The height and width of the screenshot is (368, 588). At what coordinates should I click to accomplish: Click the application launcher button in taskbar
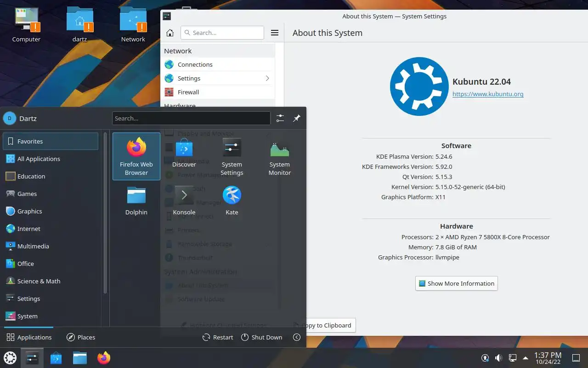pos(10,358)
